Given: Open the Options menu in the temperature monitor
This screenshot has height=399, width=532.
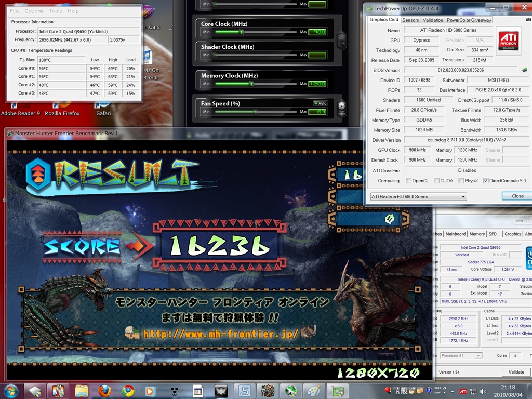Looking at the screenshot, I should coord(34,11).
